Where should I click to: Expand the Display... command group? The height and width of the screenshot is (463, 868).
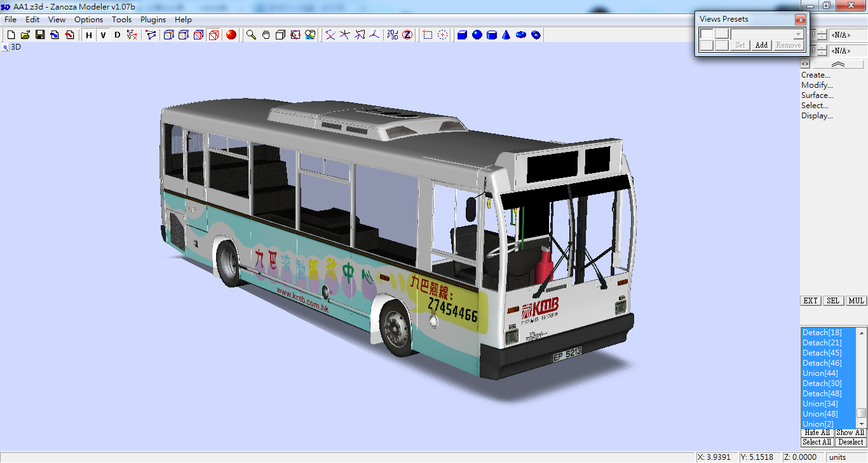(817, 116)
